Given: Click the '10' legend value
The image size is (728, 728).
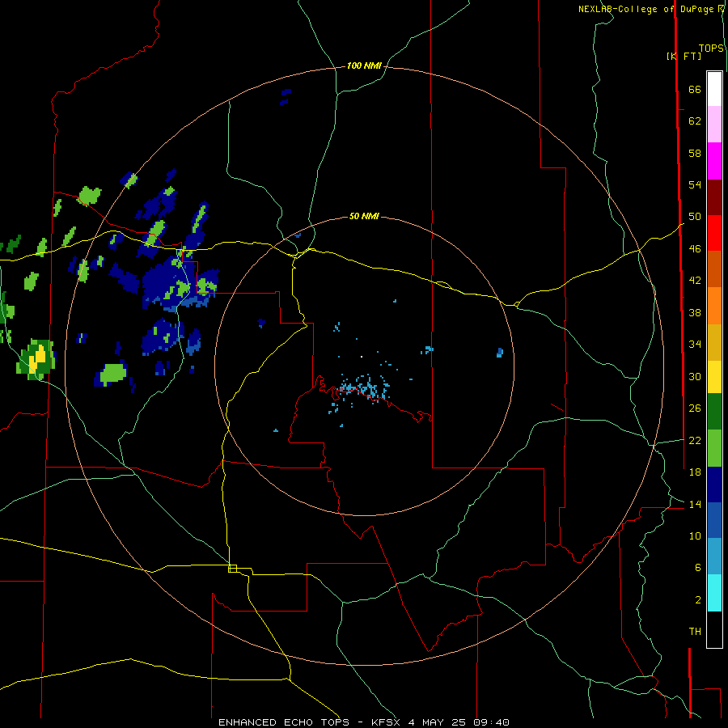Looking at the screenshot, I should click(695, 535).
